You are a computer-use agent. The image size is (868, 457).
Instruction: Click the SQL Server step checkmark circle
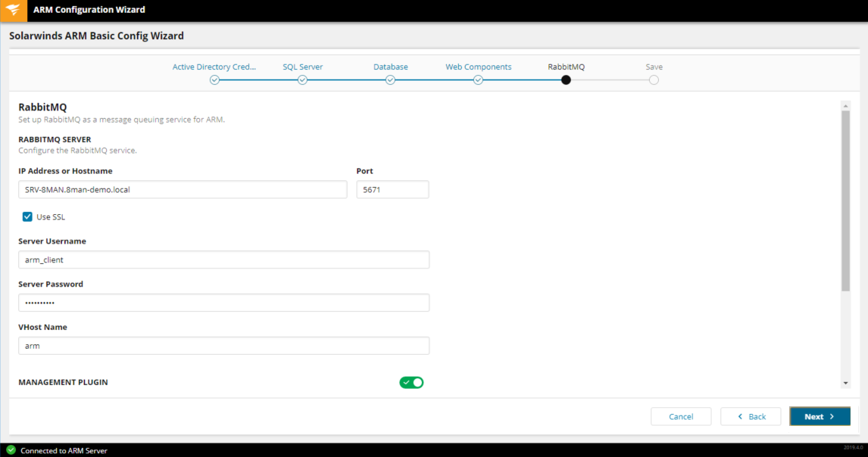click(302, 80)
